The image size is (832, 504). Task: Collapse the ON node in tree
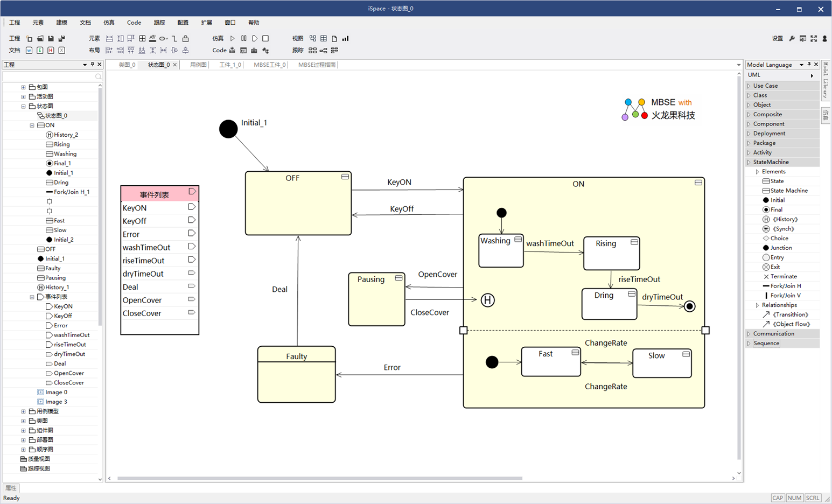pyautogui.click(x=32, y=125)
